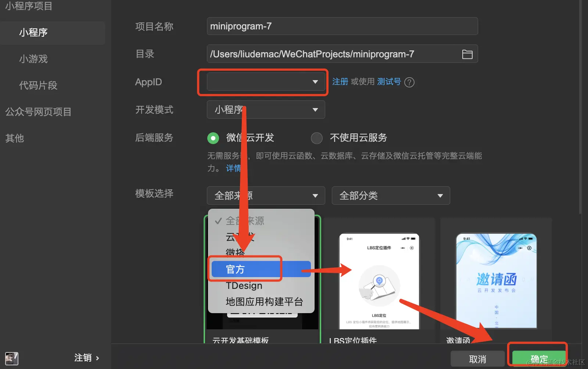Select TDesign in the source list
Image resolution: width=588 pixels, height=369 pixels.
[244, 285]
